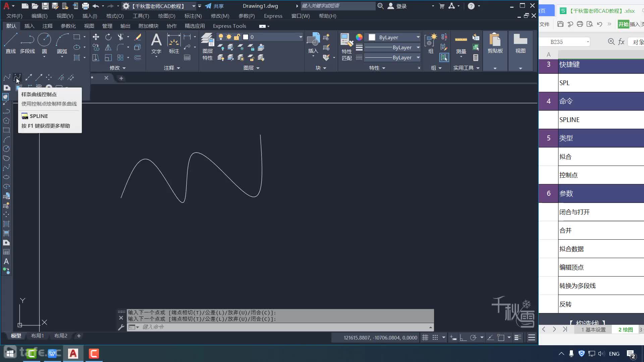This screenshot has width=644, height=362.
Task: Click the Insert block (插入) icon
Action: pos(313,44)
